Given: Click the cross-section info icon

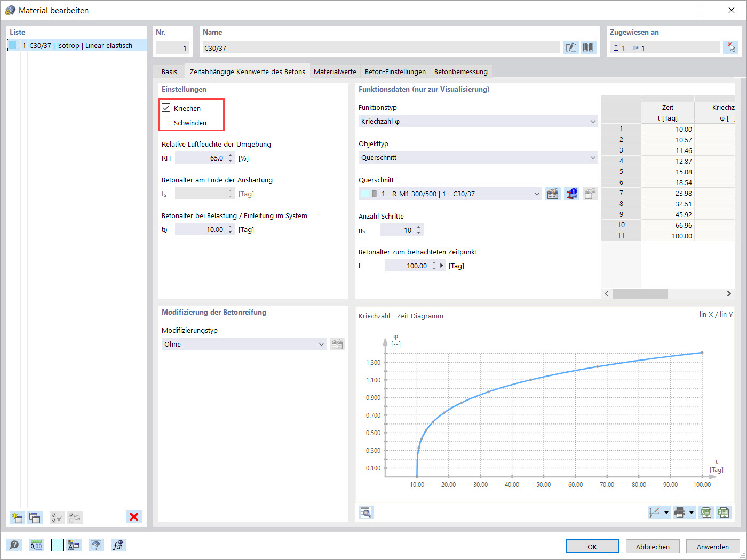Looking at the screenshot, I should 571,194.
